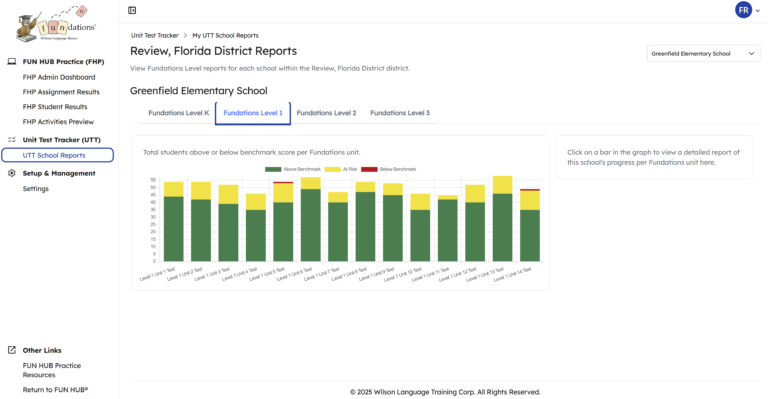This screenshot has width=768, height=399.
Task: Expand the account chevron beside FR avatar
Action: click(758, 10)
